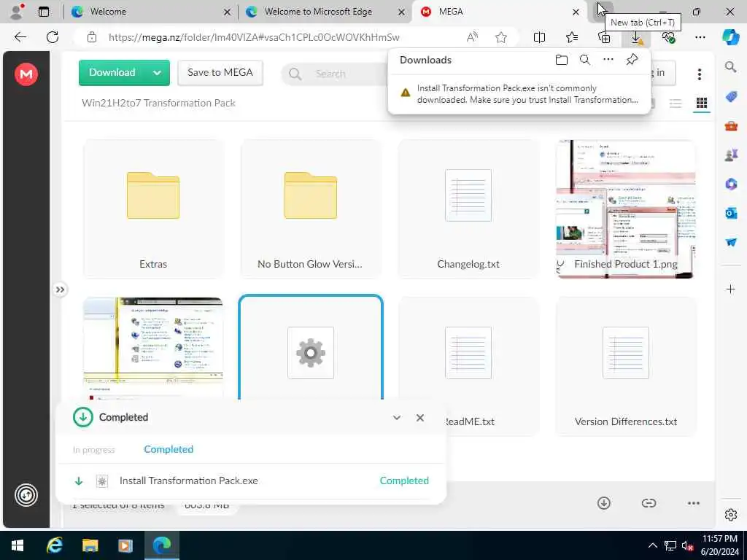Click the download warning message
Viewport: 747px width, 560px height.
pos(519,94)
